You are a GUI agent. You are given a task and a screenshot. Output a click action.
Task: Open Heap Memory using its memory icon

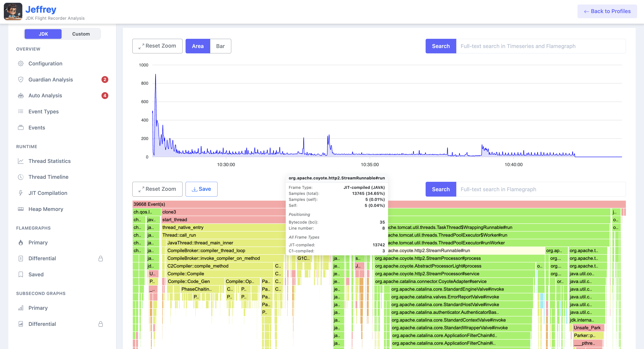[x=21, y=209]
